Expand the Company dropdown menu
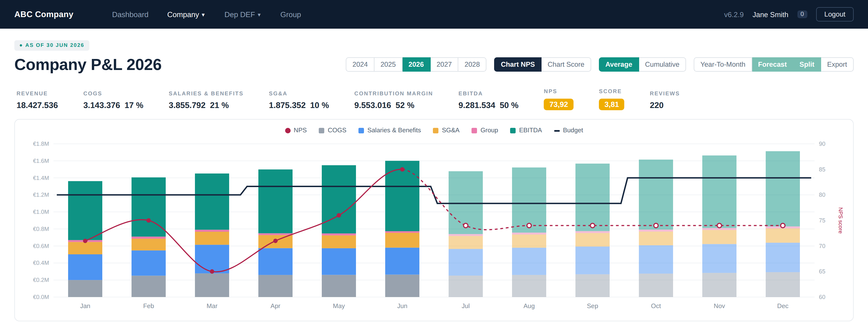This screenshot has height=329, width=868. point(186,15)
